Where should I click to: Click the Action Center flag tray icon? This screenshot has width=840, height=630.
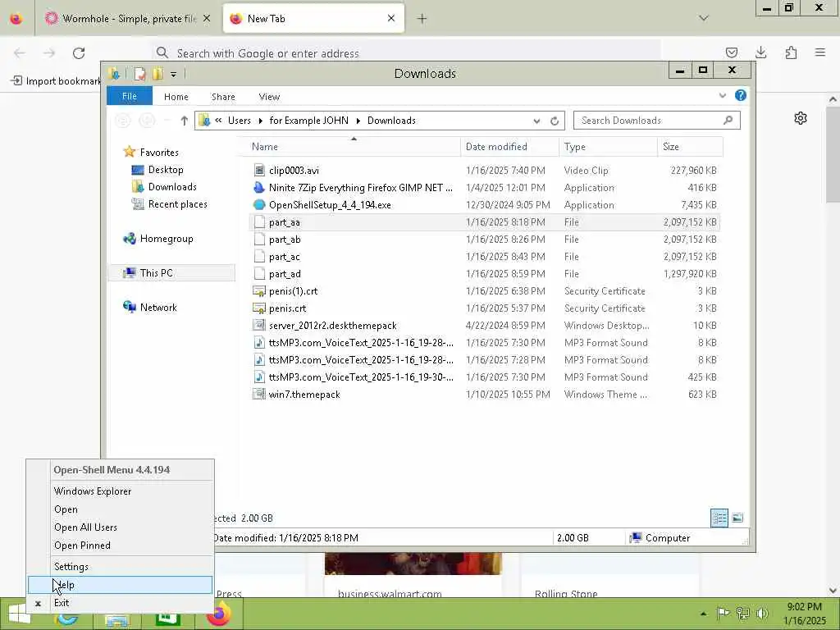click(723, 614)
